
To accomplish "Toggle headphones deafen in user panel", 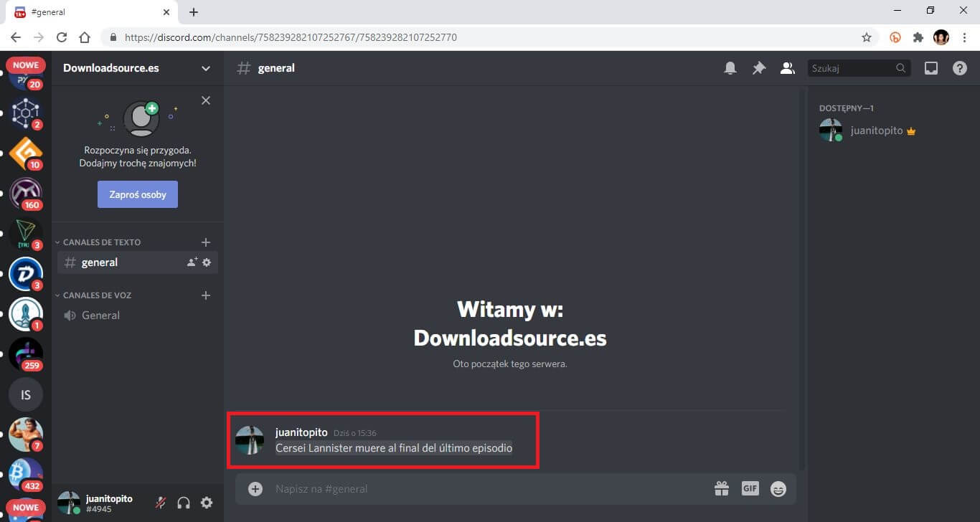I will (184, 503).
